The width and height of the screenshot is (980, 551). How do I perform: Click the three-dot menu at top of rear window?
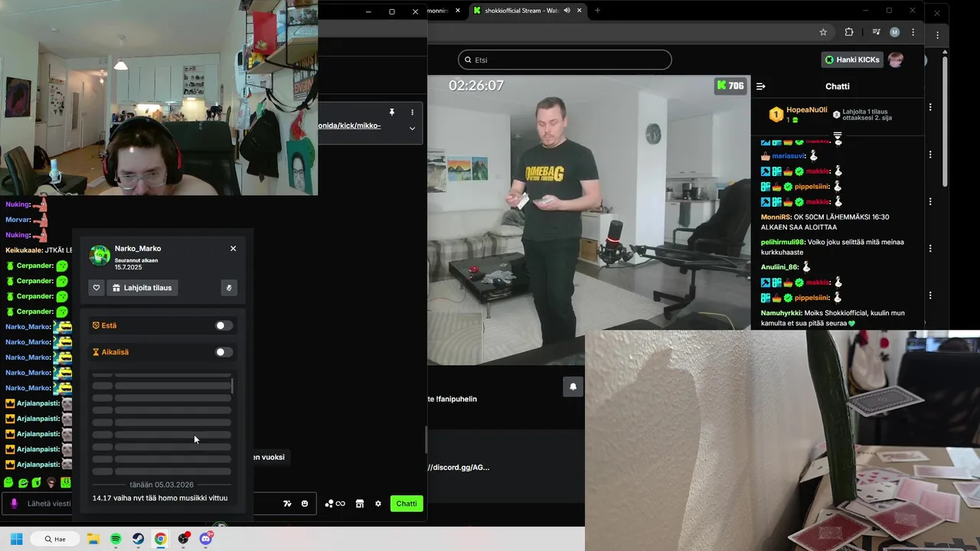938,34
